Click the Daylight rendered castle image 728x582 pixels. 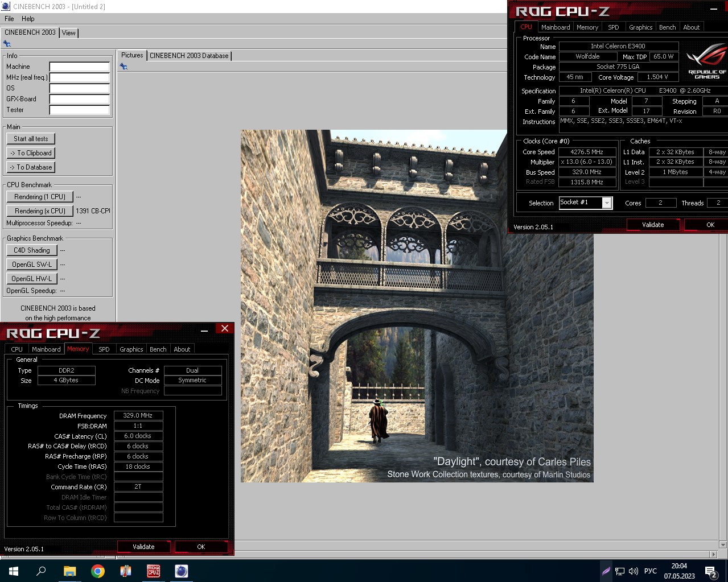click(417, 306)
